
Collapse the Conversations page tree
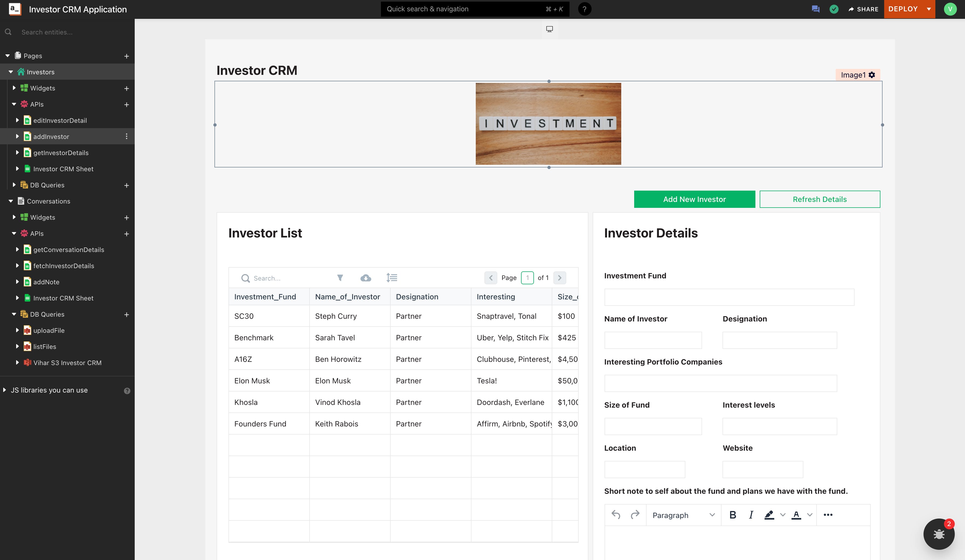[x=11, y=201]
